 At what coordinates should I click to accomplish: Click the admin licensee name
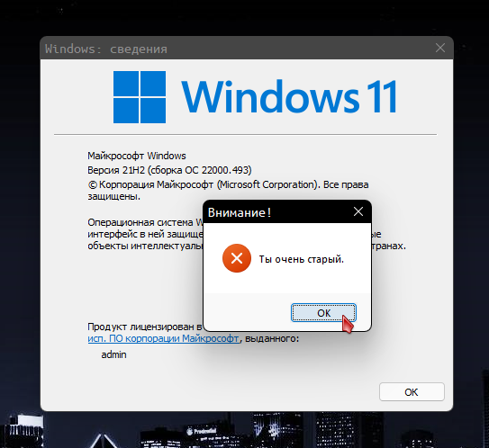pyautogui.click(x=113, y=354)
